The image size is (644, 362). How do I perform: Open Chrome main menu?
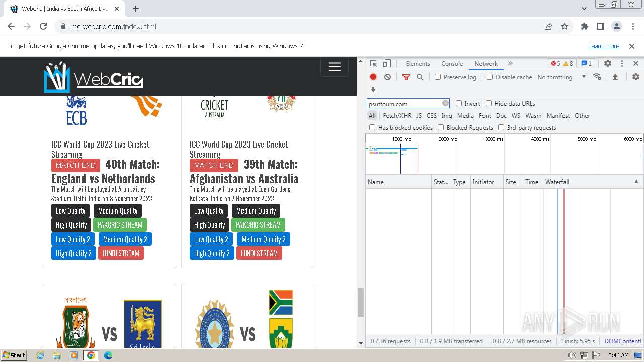click(632, 26)
